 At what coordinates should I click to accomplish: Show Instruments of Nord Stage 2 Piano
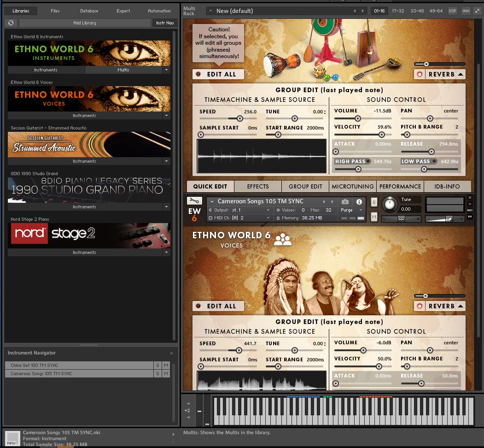pos(85,253)
